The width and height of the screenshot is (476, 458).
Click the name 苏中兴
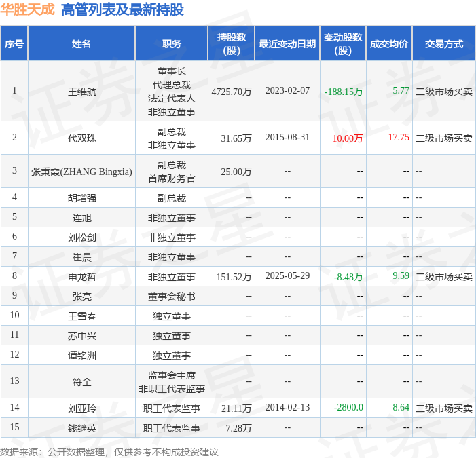point(82,336)
